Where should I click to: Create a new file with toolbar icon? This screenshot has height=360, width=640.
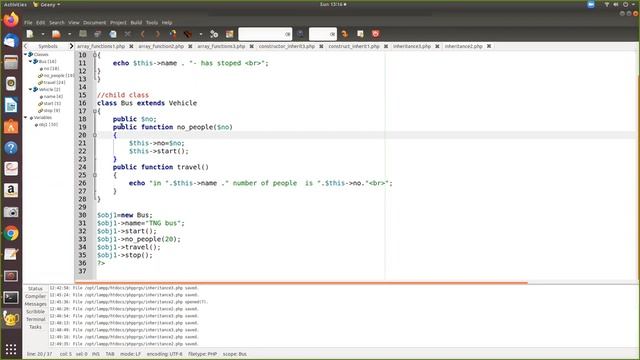pos(30,34)
